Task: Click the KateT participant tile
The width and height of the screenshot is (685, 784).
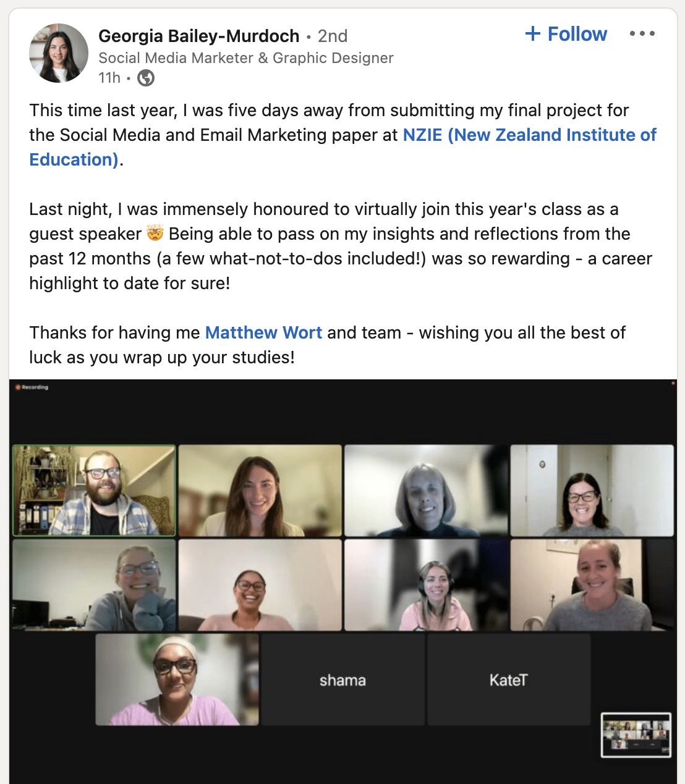Action: (x=509, y=680)
